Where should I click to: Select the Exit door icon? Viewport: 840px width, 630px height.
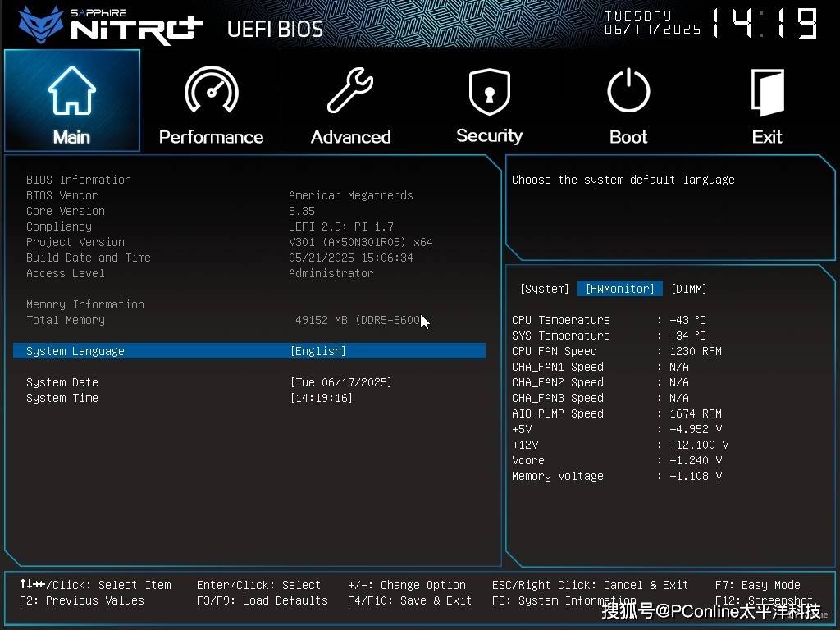(767, 91)
